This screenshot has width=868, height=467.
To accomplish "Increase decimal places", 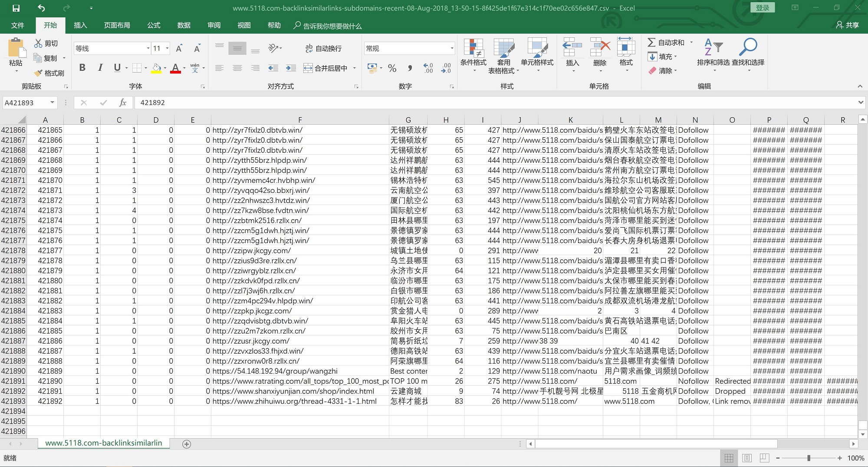I will [428, 68].
